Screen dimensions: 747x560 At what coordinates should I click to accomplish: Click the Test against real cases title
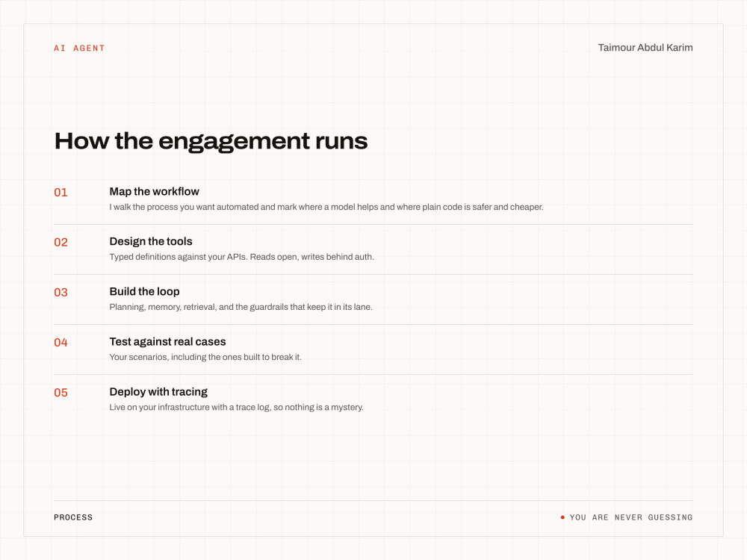tap(167, 342)
